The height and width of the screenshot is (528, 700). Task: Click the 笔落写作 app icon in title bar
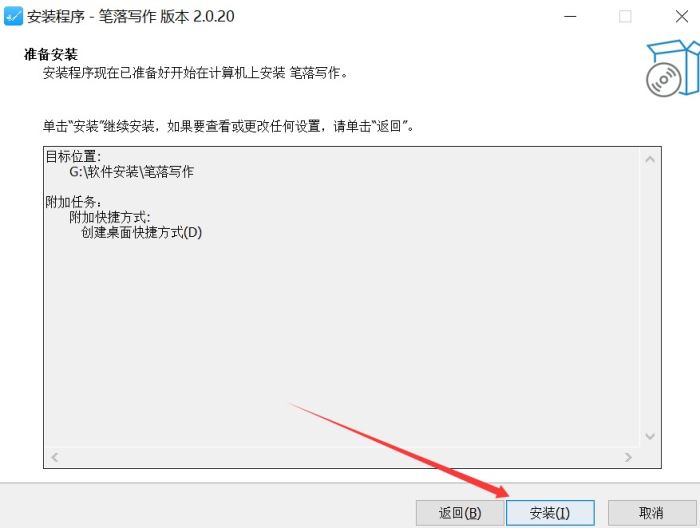13,17
